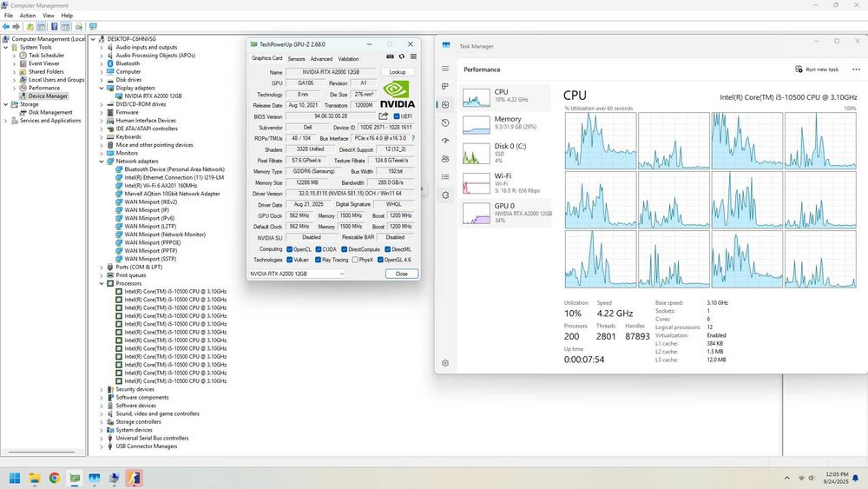Select the Memory performance item in Task Manager
Viewport: 868px width, 489px height.
coord(506,124)
